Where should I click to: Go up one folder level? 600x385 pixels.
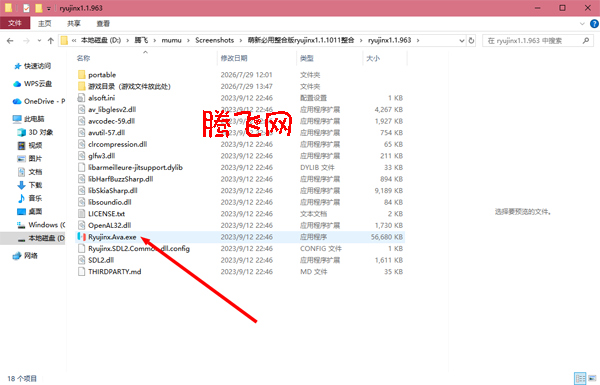tap(51, 41)
